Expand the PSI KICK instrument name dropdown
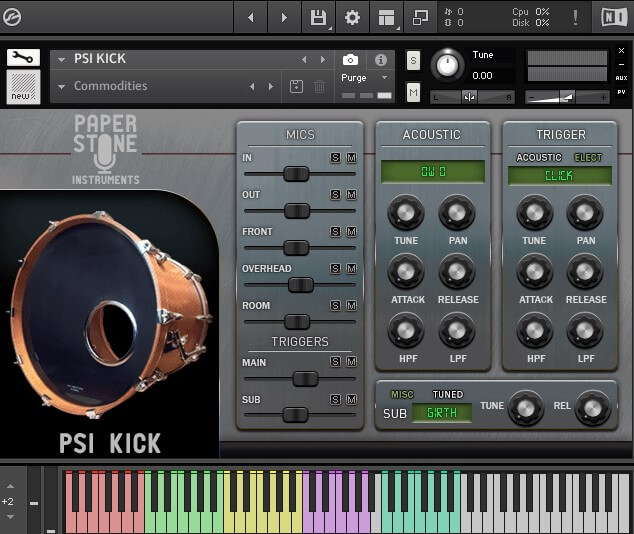634x534 pixels. [61, 59]
